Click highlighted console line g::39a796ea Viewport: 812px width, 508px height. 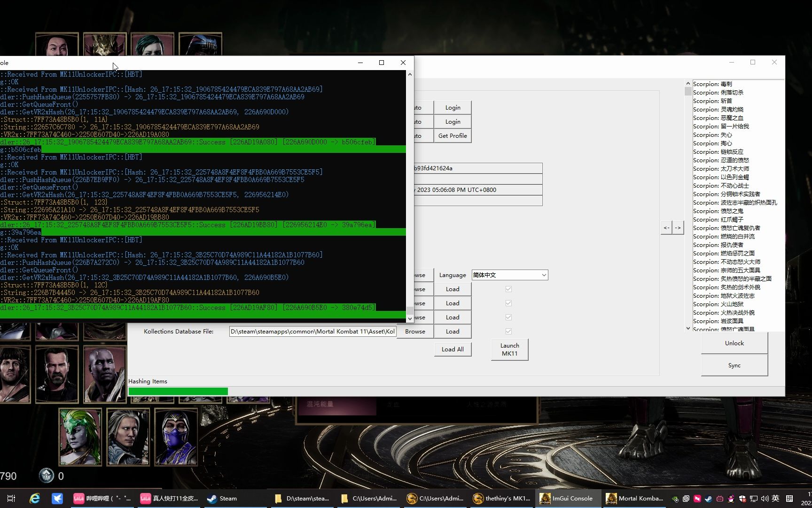tap(203, 232)
